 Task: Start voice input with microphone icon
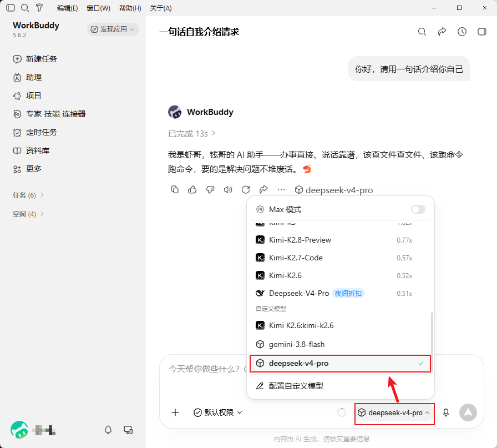click(x=445, y=412)
